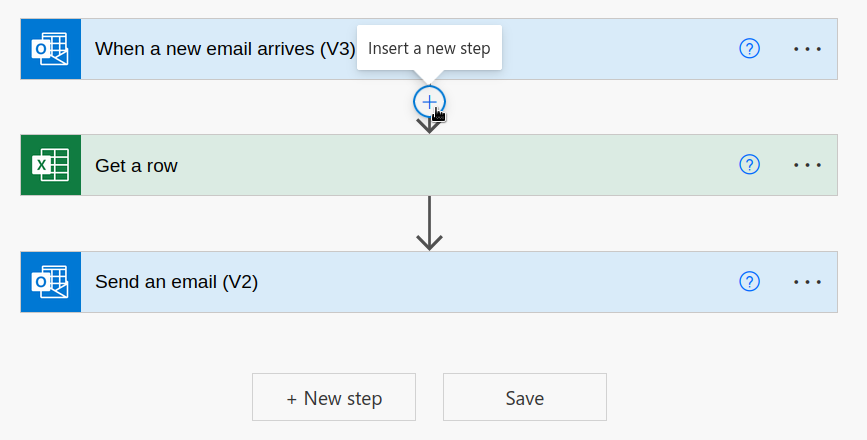Click the Outlook icon on Send an email card
Viewport: 867px width, 440px height.
coord(51,282)
